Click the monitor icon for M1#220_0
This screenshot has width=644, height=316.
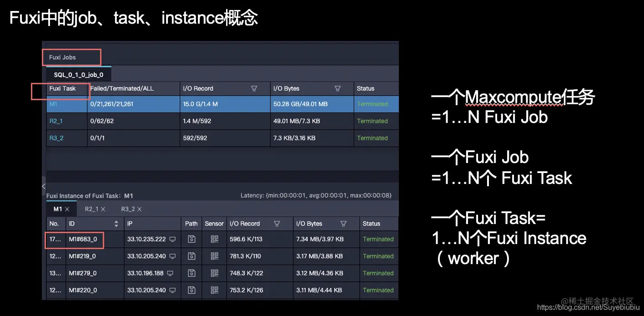[172, 290]
